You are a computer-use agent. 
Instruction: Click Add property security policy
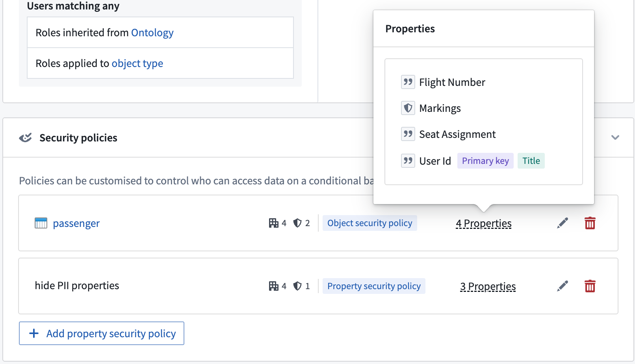click(101, 333)
